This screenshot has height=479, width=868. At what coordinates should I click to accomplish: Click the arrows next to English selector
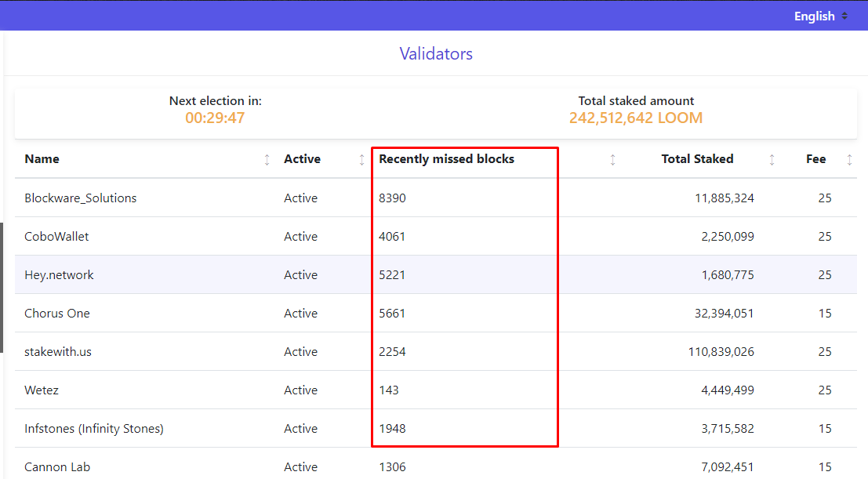[845, 16]
